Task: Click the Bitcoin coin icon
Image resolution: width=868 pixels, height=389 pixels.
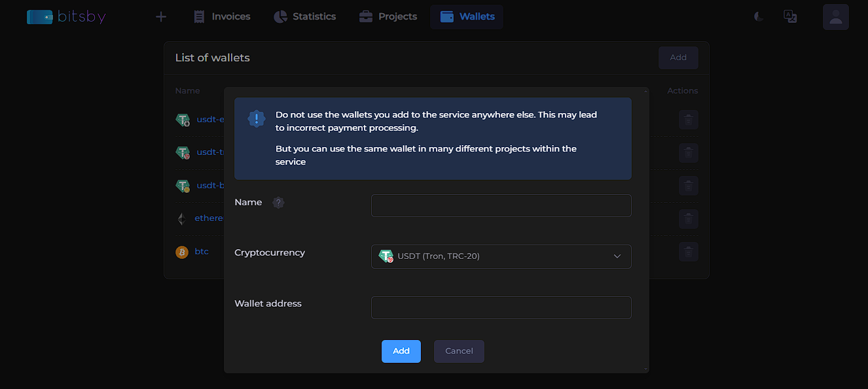Action: pyautogui.click(x=182, y=252)
